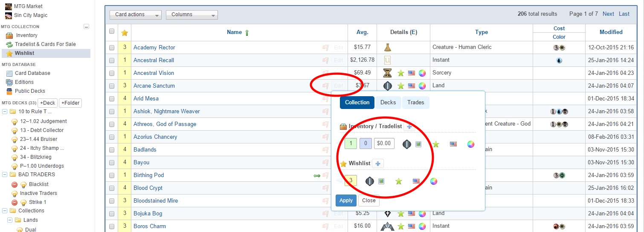Click the plus icon next to Inventory / Tradelist
This screenshot has height=232, width=644.
409,126
